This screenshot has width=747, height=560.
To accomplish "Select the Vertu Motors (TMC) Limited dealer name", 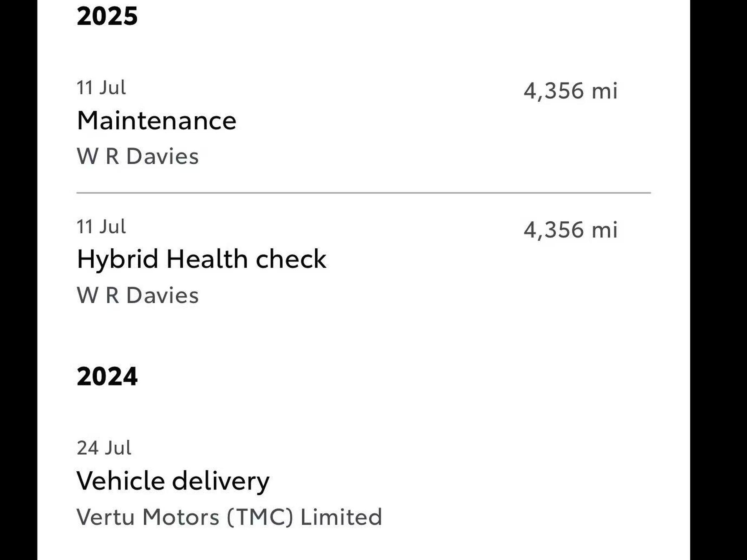I will [229, 517].
